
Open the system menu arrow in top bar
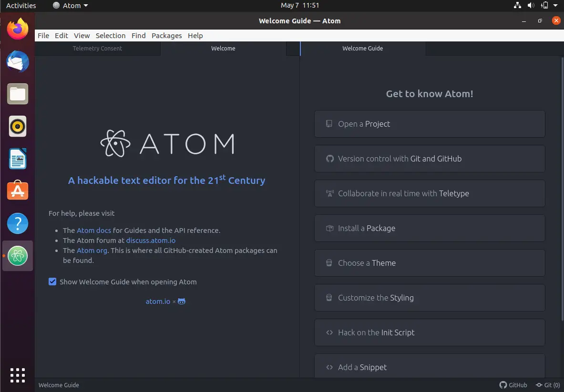(x=556, y=5)
